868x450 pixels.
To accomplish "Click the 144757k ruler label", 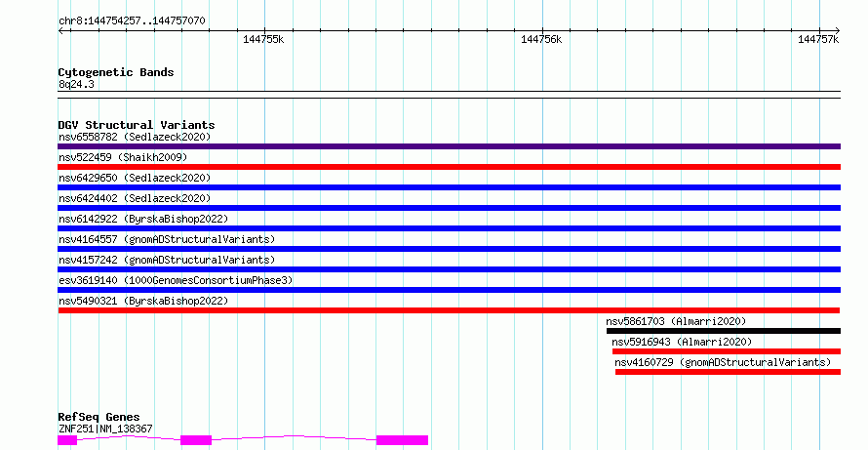I will coord(818,39).
